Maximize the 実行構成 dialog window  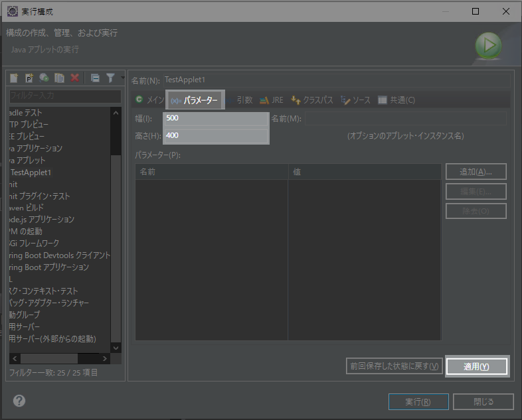(476, 11)
